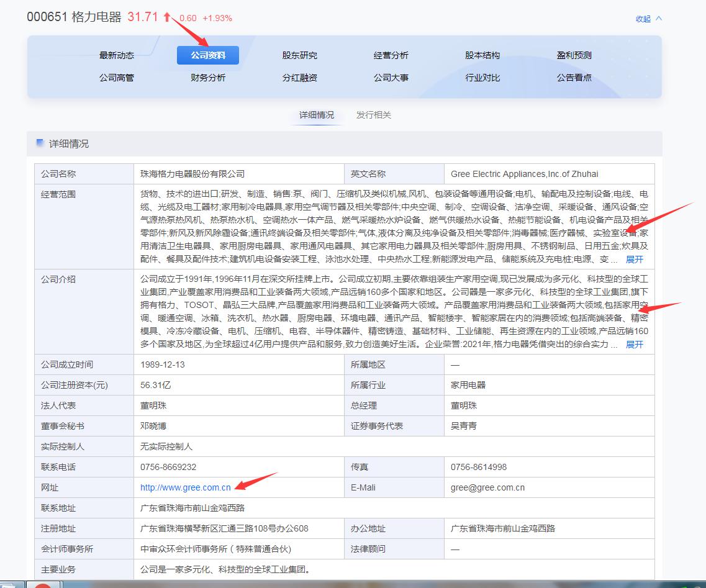
Task: View the 分红融资 tab
Action: click(299, 78)
